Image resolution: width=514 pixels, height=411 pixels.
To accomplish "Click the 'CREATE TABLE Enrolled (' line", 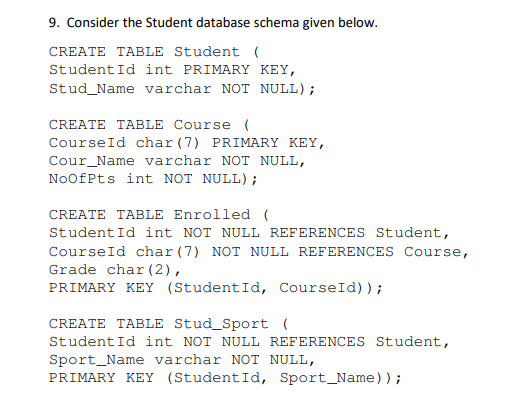I will pyautogui.click(x=159, y=215).
